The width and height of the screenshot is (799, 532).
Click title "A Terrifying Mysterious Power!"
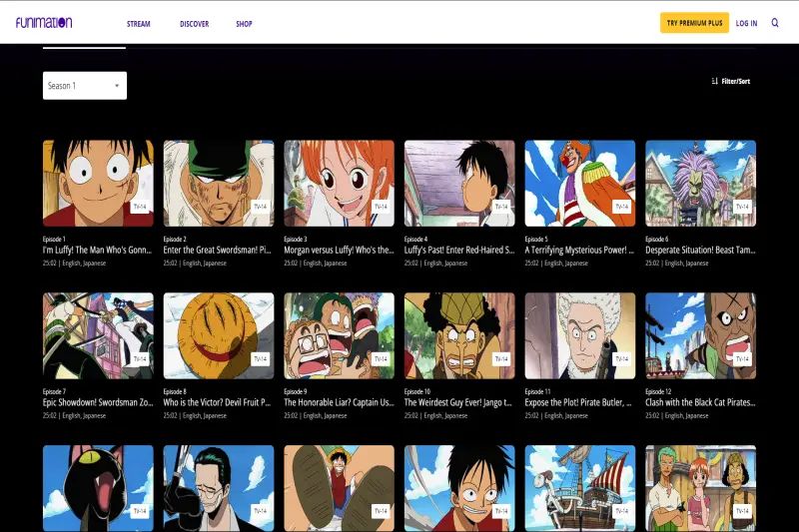(579, 250)
